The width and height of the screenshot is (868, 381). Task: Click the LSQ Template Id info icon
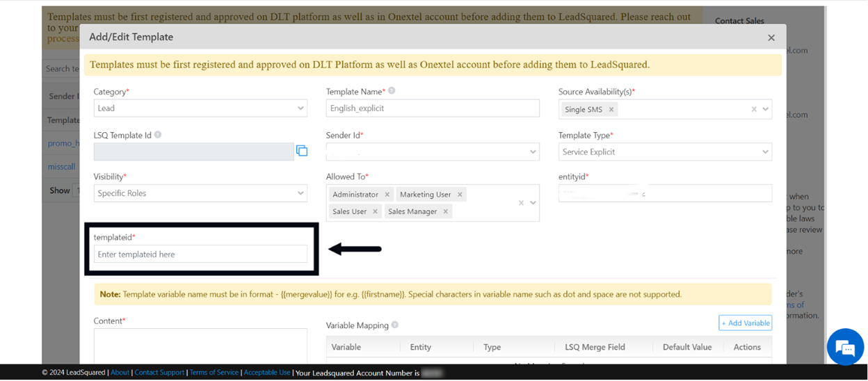[158, 135]
